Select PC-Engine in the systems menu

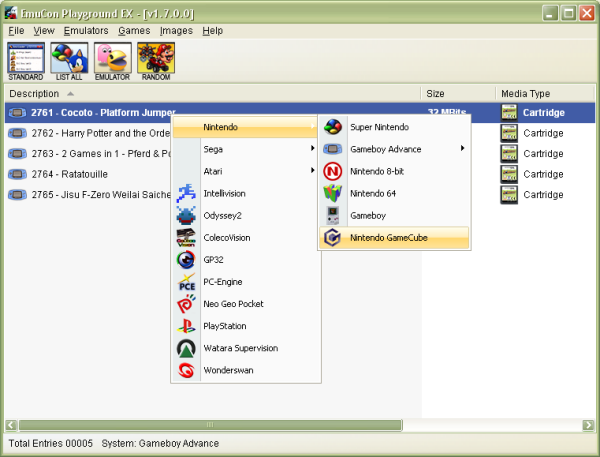coord(246,282)
